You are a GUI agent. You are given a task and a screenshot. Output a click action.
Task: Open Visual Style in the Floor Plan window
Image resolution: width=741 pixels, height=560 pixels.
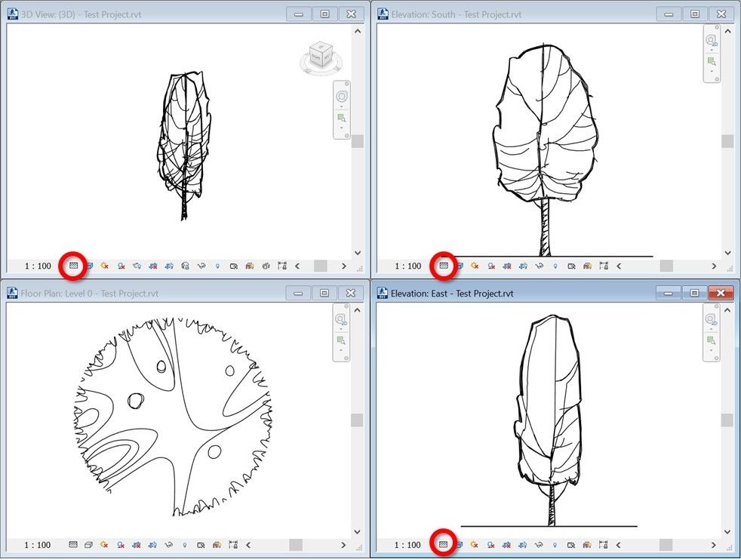pyautogui.click(x=88, y=544)
